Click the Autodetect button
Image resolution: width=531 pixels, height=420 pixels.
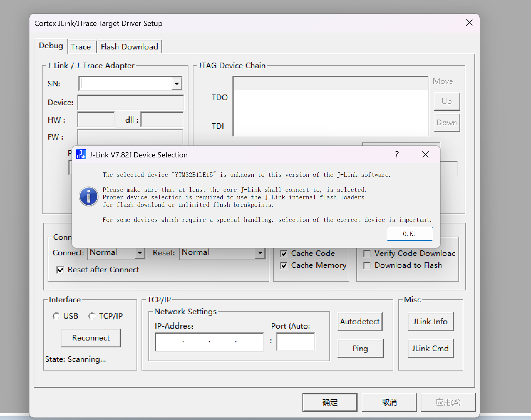pyautogui.click(x=360, y=322)
